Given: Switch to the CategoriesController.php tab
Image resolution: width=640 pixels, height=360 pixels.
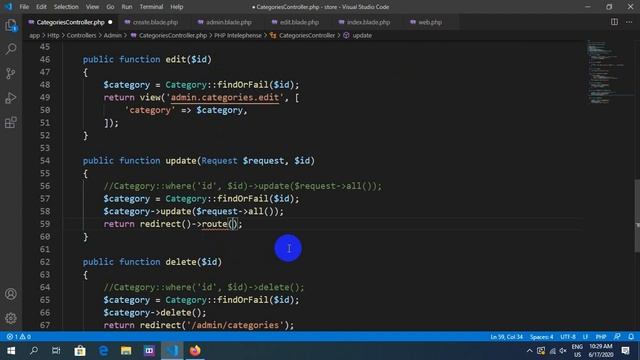Looking at the screenshot, I should click(x=70, y=22).
